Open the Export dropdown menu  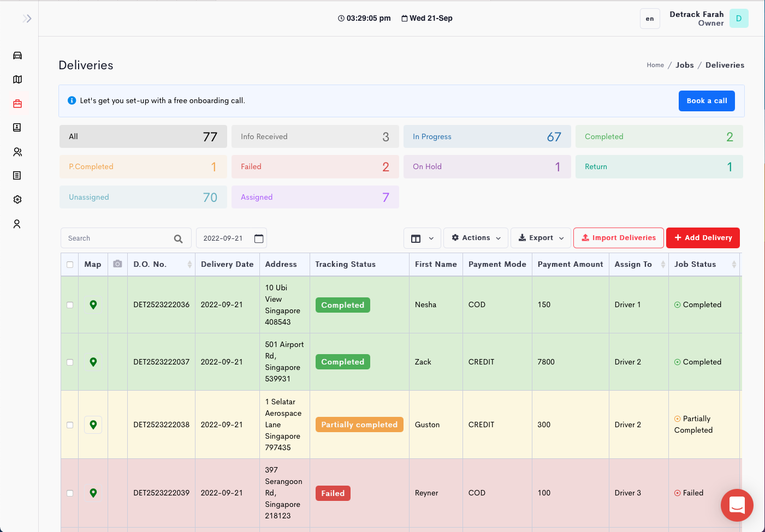tap(540, 237)
